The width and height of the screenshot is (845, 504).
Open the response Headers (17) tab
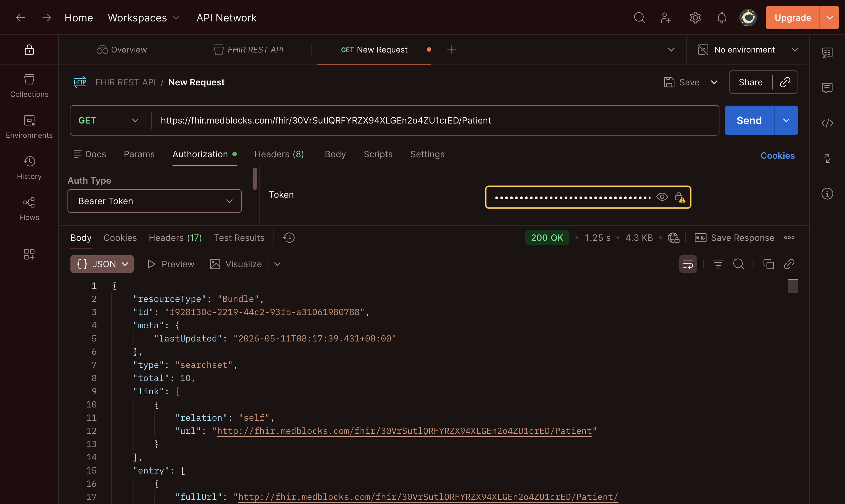point(175,238)
